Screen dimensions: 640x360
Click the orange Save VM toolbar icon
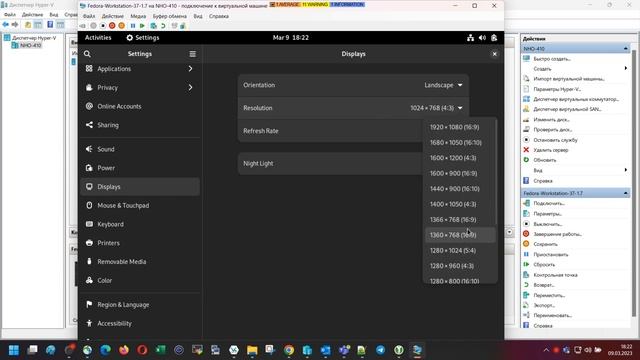122,26
